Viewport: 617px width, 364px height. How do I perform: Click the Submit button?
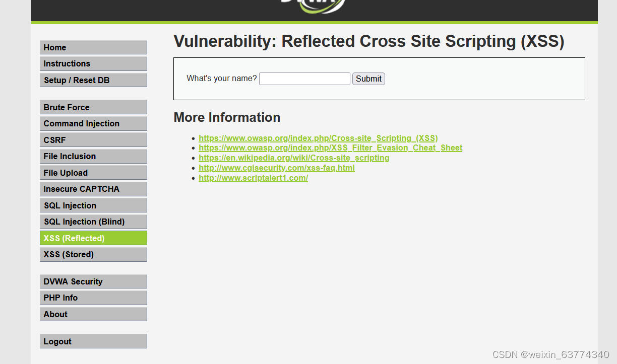tap(368, 79)
